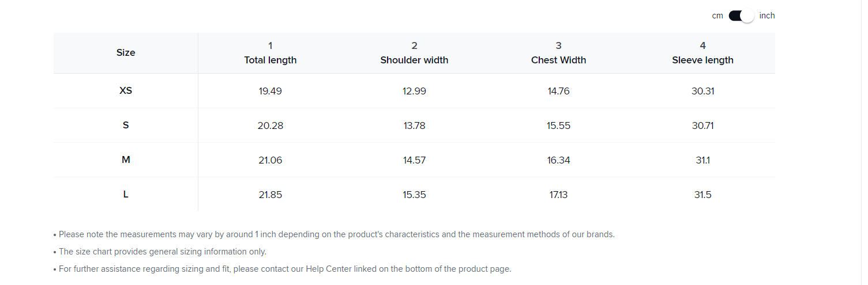Click the 'inch' unit label

click(x=767, y=16)
